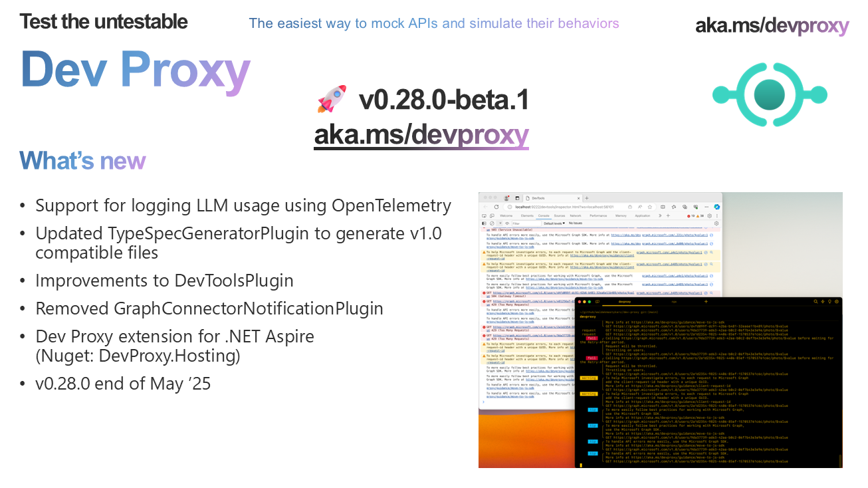This screenshot has height=488, width=868.
Task: Click the browser profile avatar icon
Action: pos(506,198)
